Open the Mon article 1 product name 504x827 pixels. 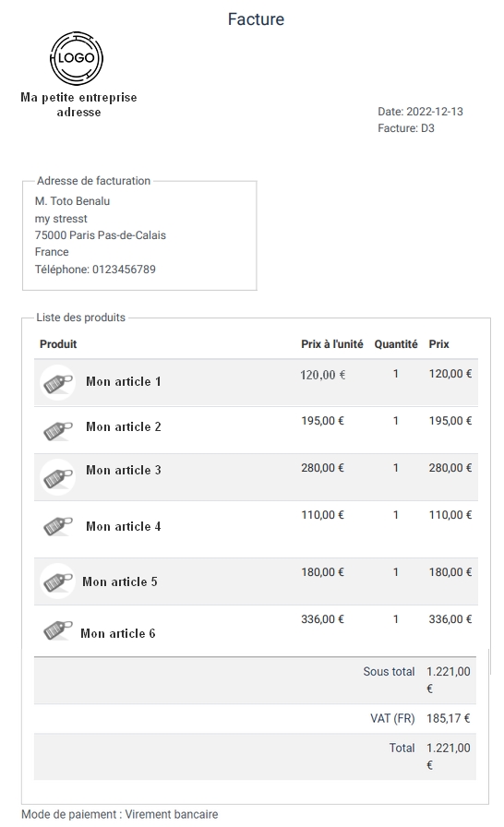124,381
